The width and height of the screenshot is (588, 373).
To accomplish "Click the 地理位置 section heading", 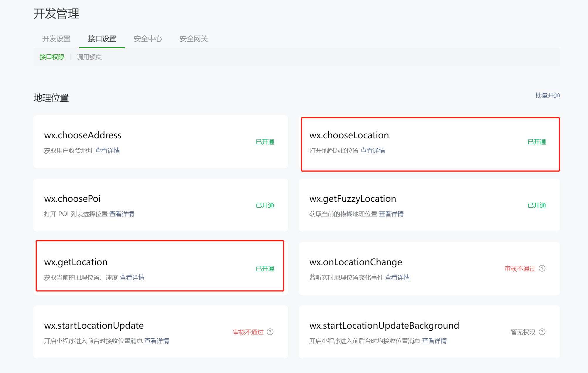I will (x=51, y=98).
